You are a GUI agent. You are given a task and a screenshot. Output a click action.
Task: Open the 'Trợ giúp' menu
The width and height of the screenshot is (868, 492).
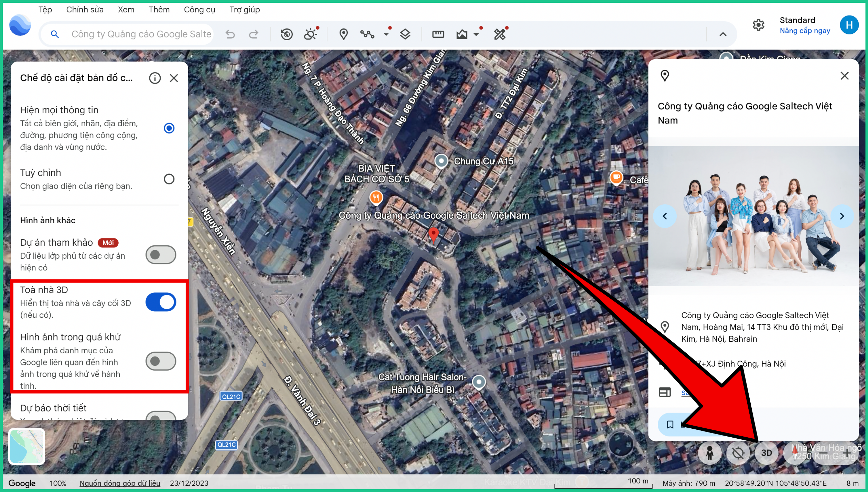pyautogui.click(x=245, y=10)
